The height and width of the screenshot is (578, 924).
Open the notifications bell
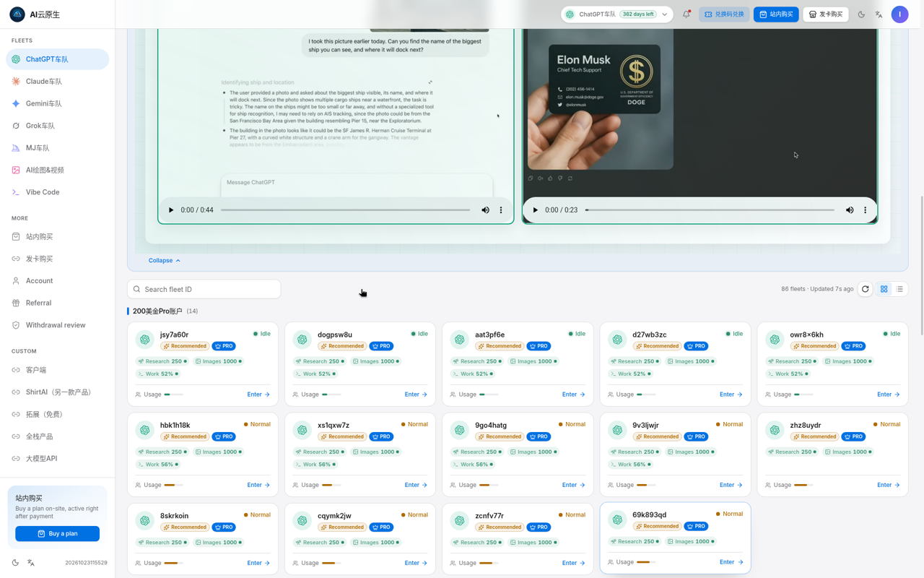[687, 14]
